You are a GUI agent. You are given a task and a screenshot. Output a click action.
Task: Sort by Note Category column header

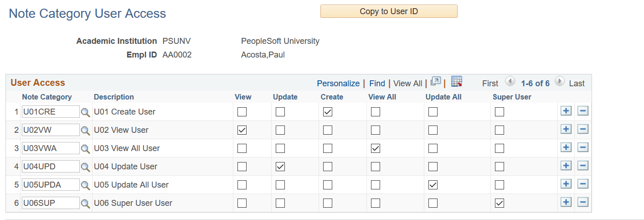pyautogui.click(x=46, y=97)
